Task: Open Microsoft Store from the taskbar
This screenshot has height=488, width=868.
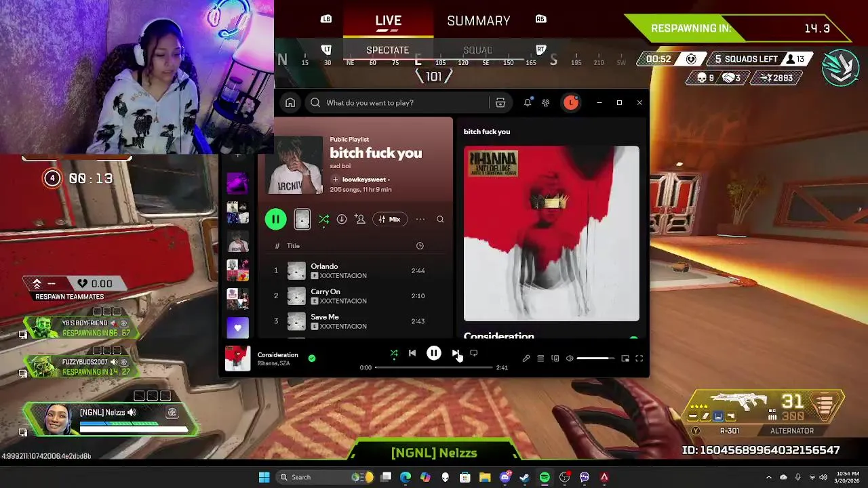Action: [x=465, y=477]
